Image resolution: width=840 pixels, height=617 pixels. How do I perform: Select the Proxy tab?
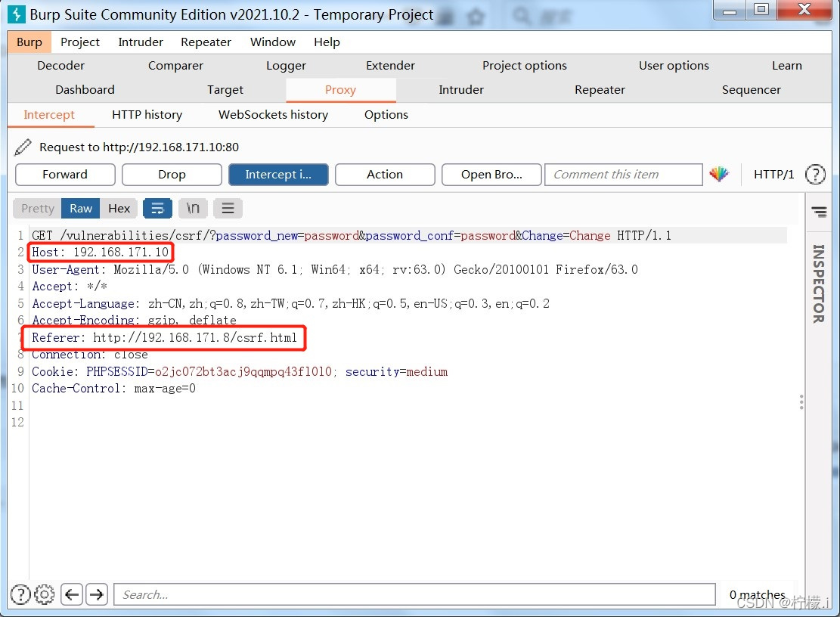pos(341,89)
